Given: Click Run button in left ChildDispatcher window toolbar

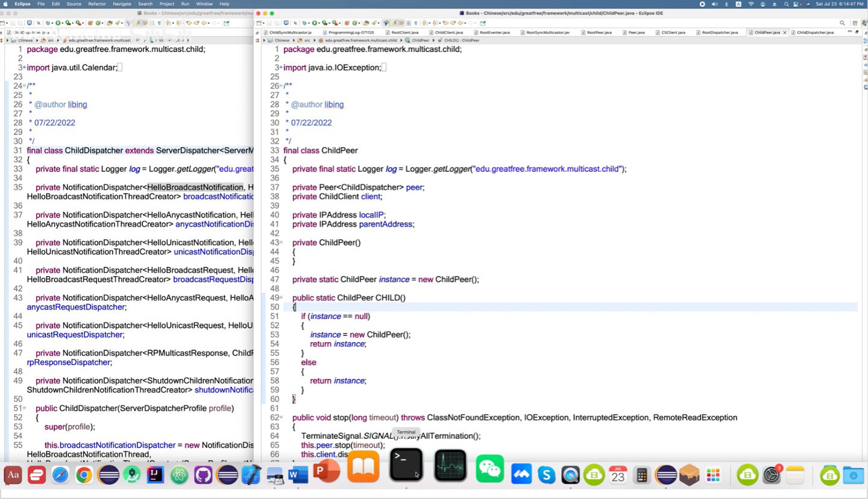Looking at the screenshot, I should [x=58, y=23].
